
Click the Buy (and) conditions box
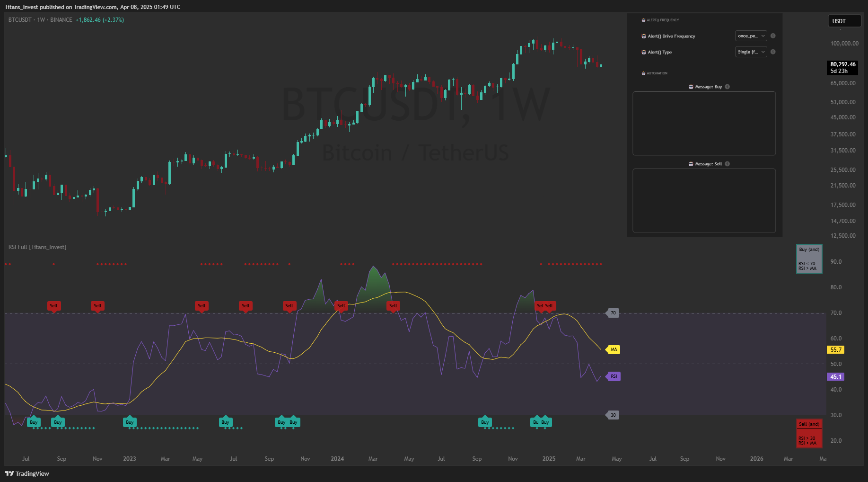[809, 259]
